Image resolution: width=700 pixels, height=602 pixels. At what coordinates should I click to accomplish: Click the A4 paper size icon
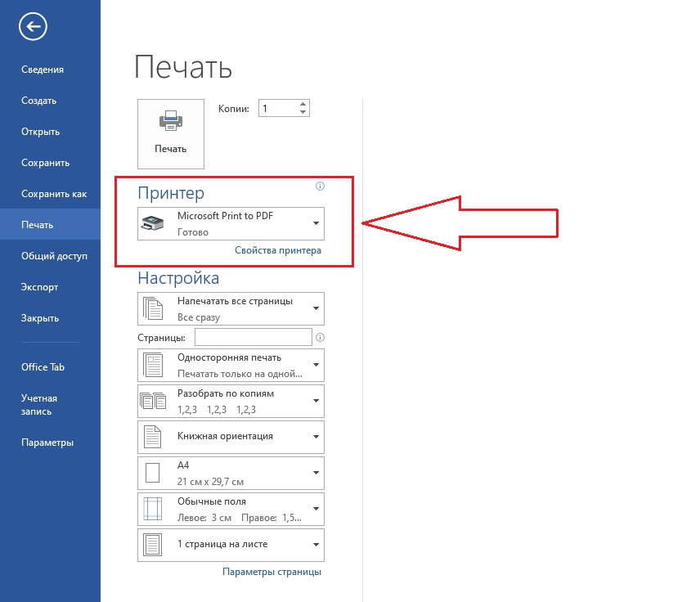[x=153, y=473]
